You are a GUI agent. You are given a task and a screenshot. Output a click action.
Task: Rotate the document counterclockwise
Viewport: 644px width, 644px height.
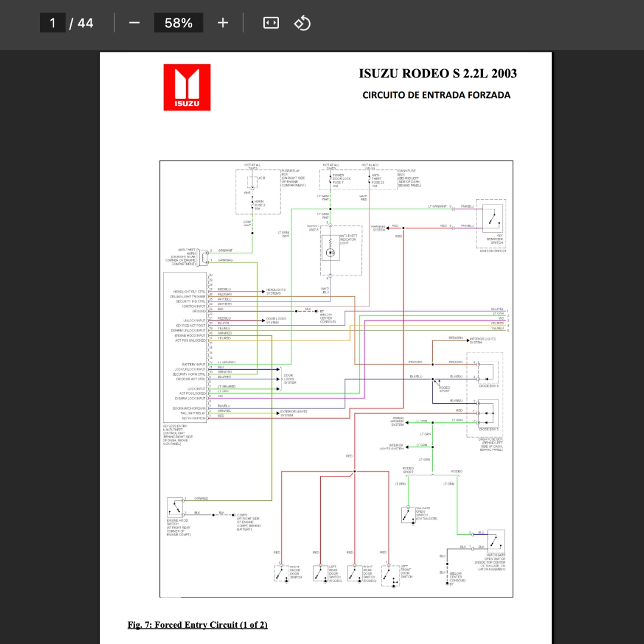tap(302, 23)
